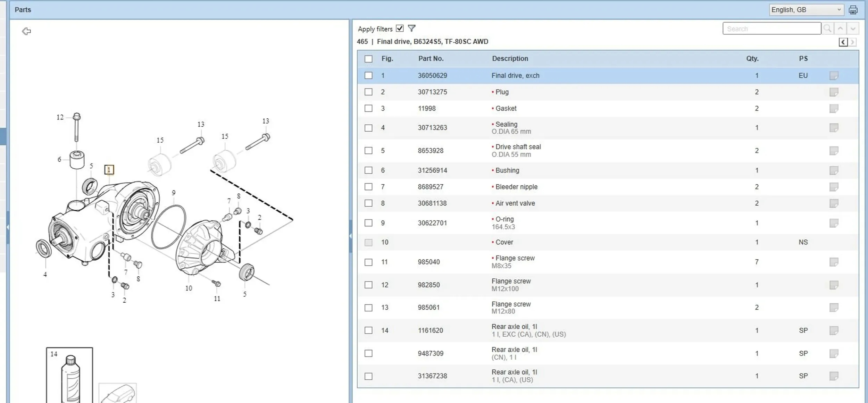868x403 pixels.
Task: Go to the next search result with the down arrow
Action: point(853,28)
